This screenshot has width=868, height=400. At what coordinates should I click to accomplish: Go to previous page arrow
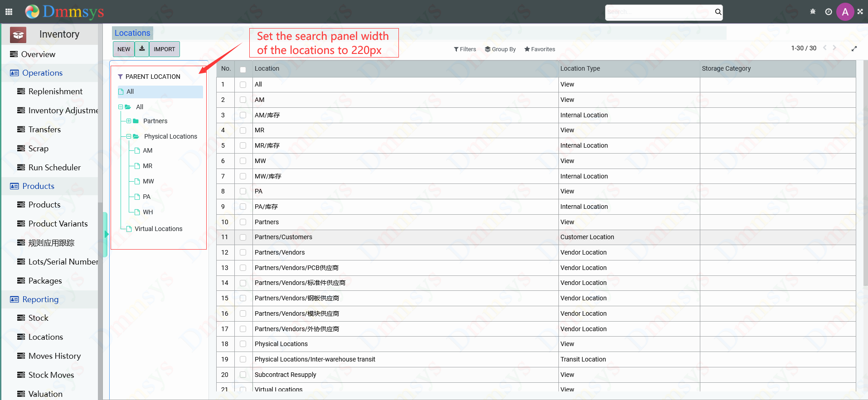click(825, 48)
